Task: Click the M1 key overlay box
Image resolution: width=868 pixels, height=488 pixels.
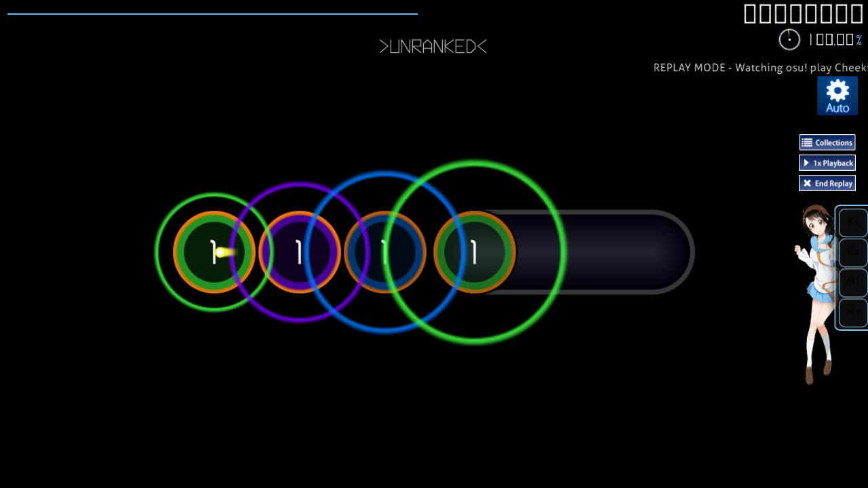Action: 853,282
